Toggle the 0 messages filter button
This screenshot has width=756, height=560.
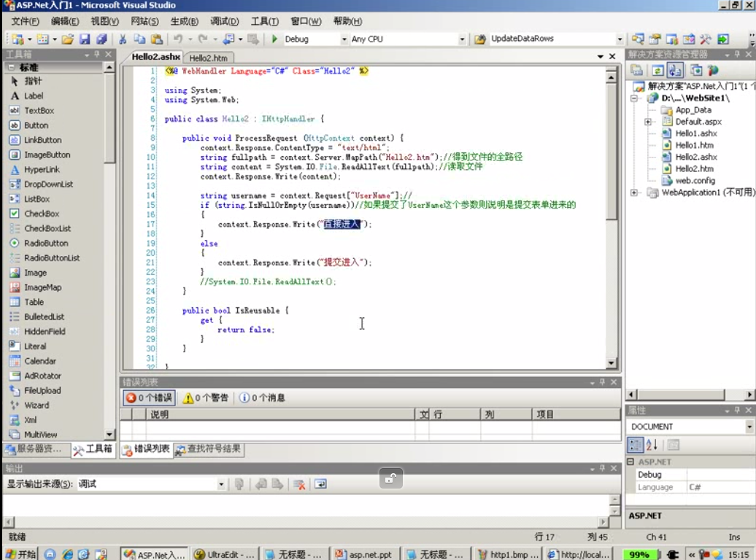[x=262, y=398]
